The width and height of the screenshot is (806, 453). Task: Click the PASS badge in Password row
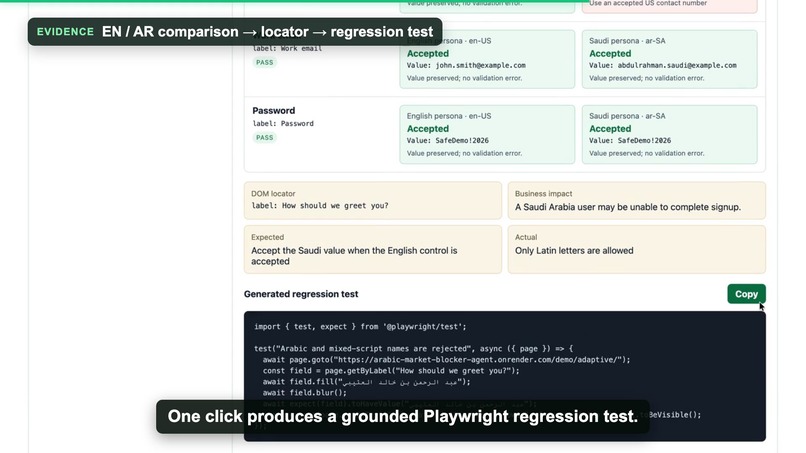click(265, 137)
